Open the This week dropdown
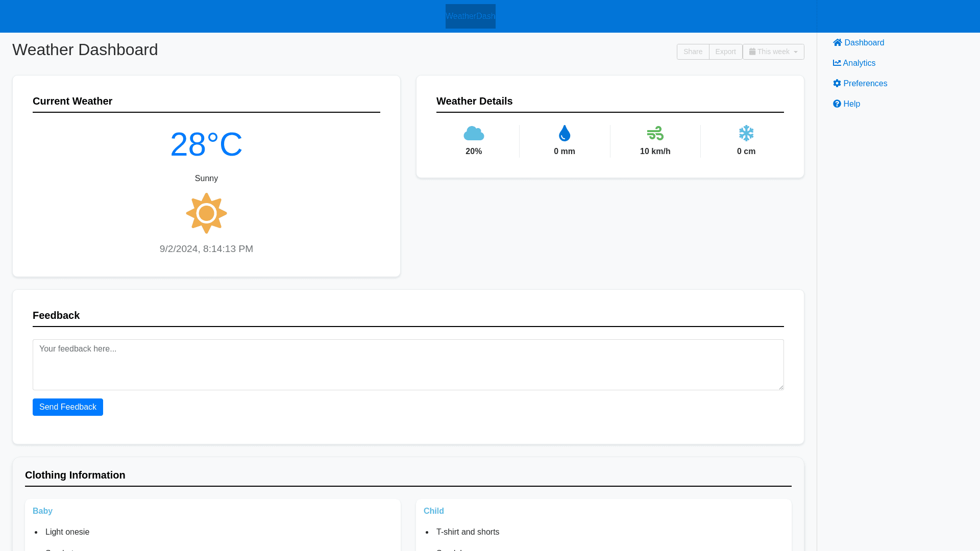Viewport: 980px width, 551px height. pyautogui.click(x=773, y=52)
